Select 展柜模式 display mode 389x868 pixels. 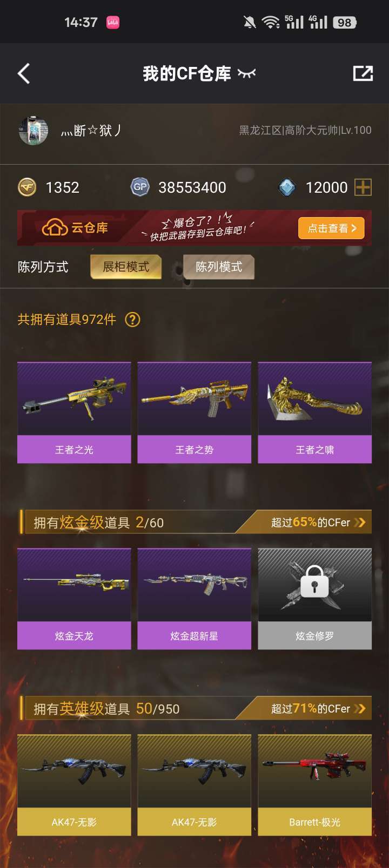click(x=126, y=267)
